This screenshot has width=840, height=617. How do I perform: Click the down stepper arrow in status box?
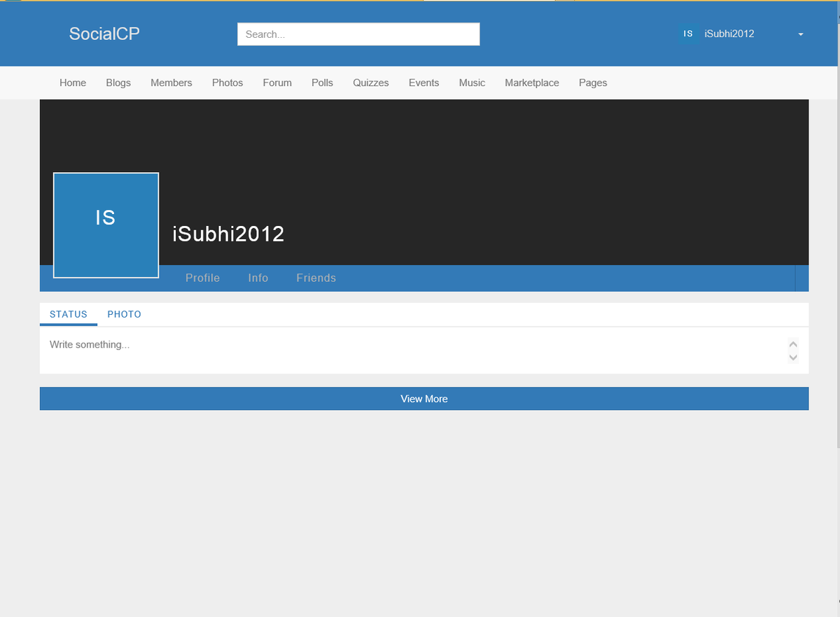pos(793,357)
